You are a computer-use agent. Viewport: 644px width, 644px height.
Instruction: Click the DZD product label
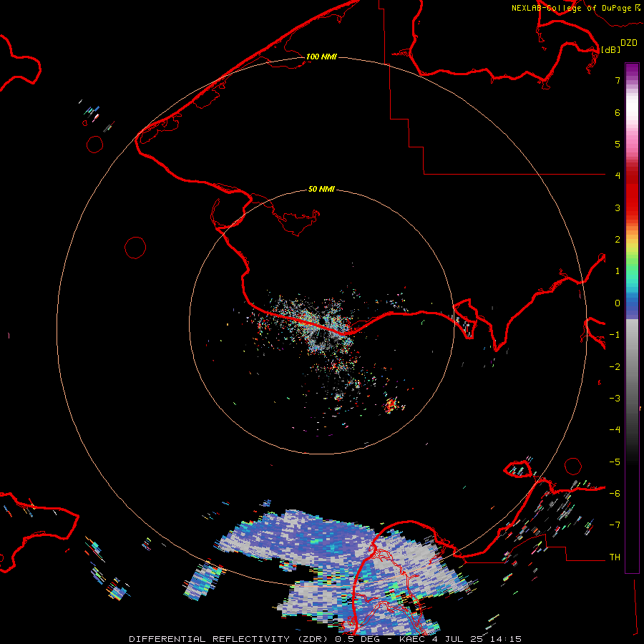[x=629, y=43]
